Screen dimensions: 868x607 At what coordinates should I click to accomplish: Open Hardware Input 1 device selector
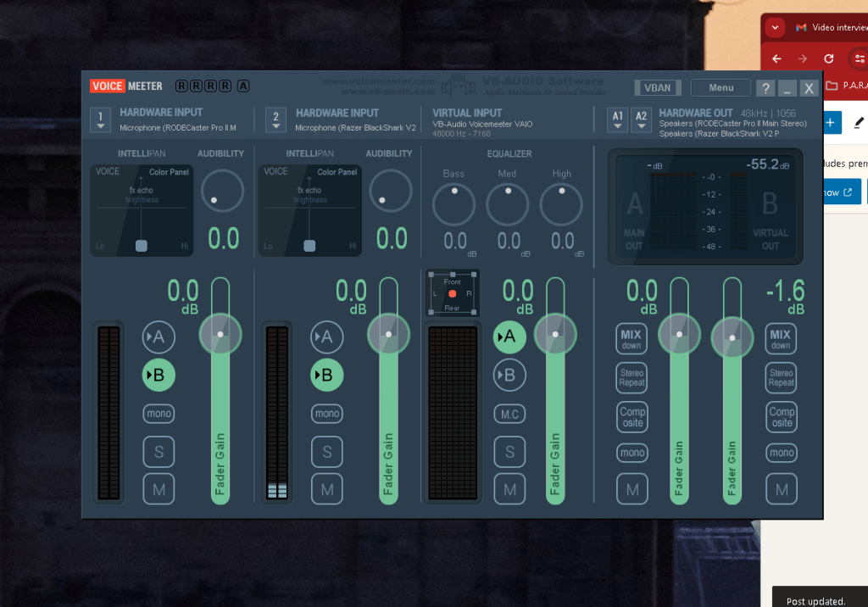100,120
